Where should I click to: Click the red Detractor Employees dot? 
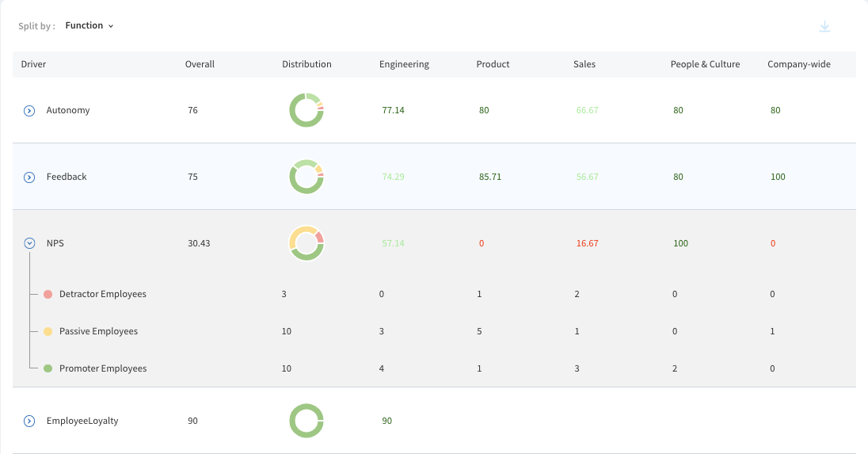click(48, 294)
